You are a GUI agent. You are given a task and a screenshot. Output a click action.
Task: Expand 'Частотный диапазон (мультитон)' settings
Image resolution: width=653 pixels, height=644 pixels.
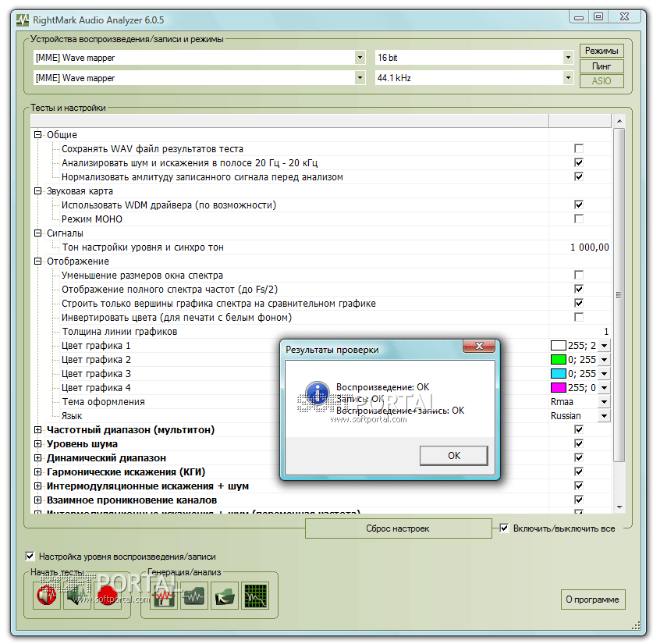(38, 429)
